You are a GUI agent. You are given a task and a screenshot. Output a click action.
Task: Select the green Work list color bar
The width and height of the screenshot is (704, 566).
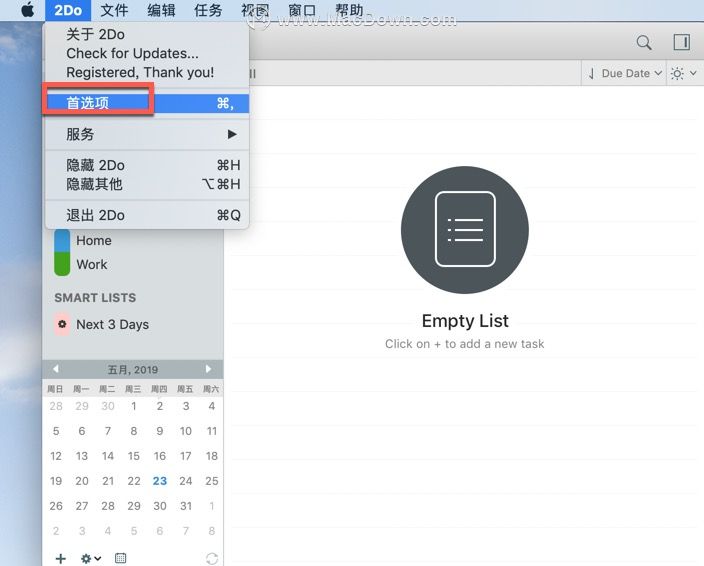click(62, 264)
